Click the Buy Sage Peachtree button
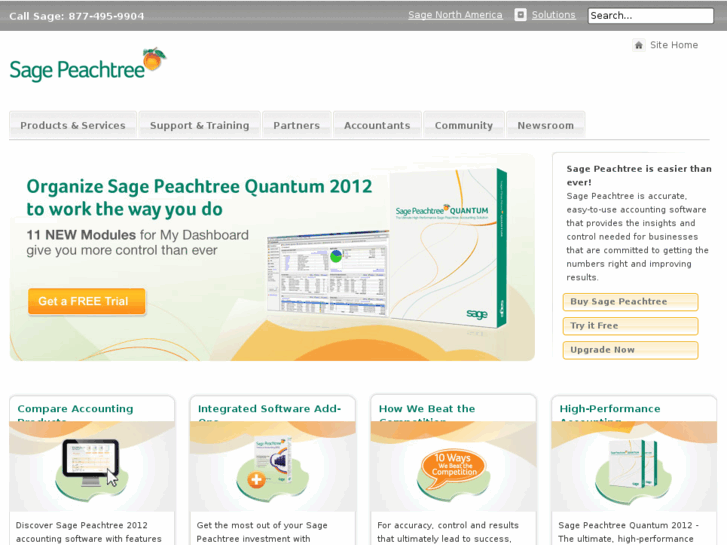This screenshot has width=727, height=545. (x=630, y=301)
